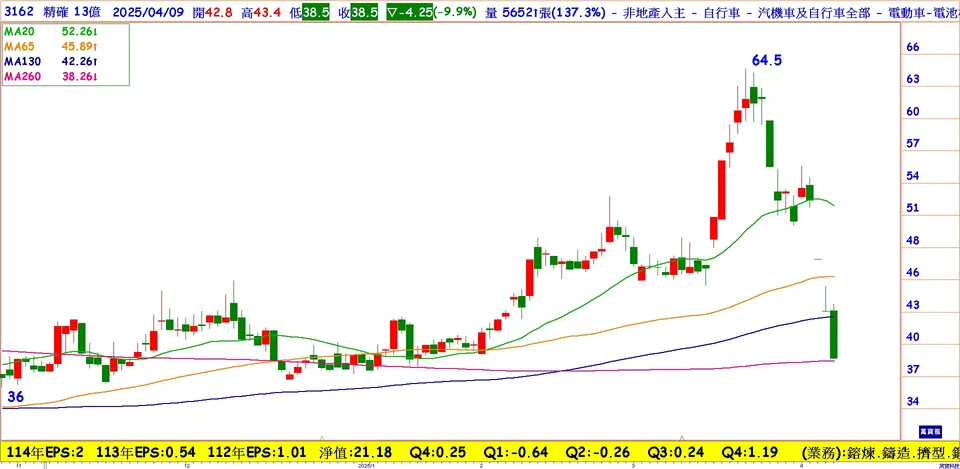Click the high price 高43.4

(261, 13)
